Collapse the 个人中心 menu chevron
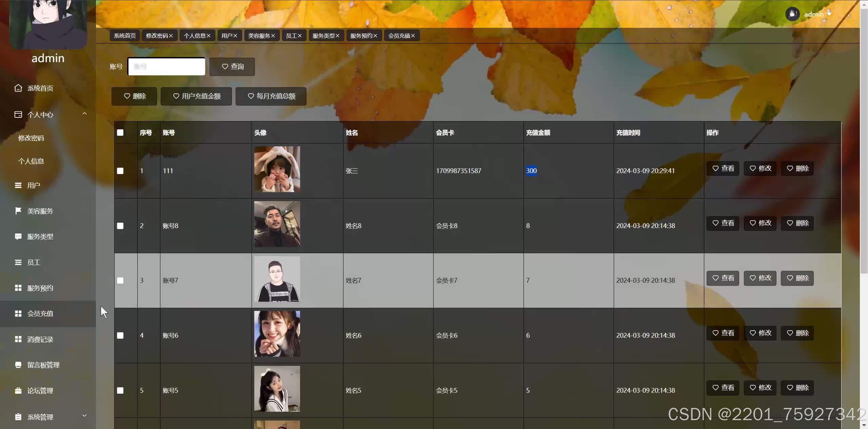The height and width of the screenshot is (429, 868). (x=84, y=114)
